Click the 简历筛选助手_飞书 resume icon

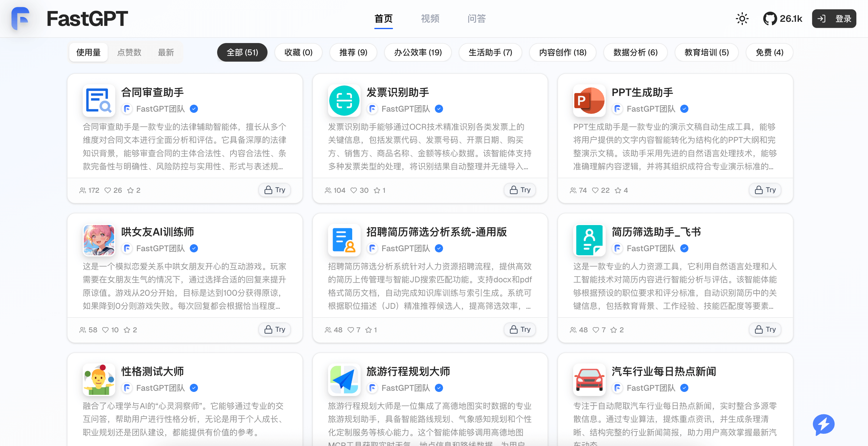[x=589, y=240]
